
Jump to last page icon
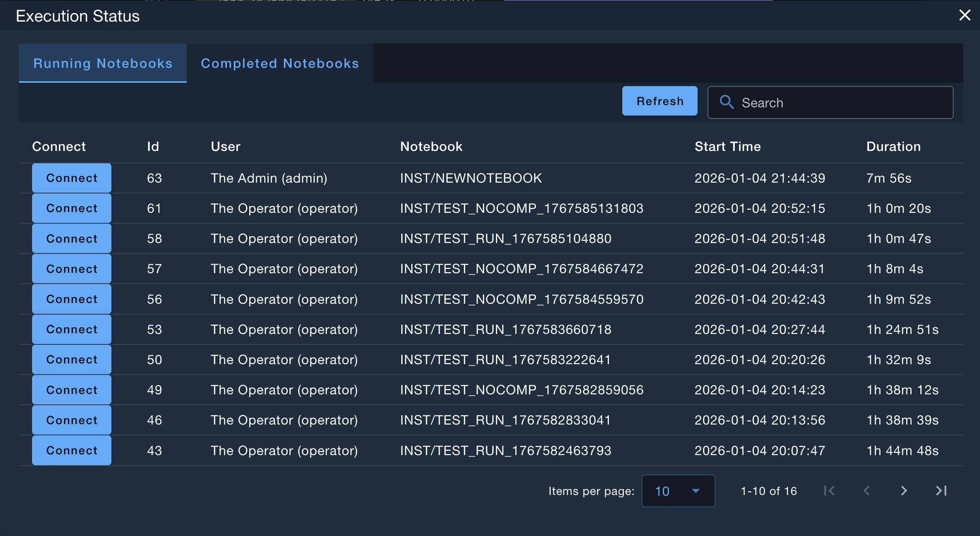pyautogui.click(x=941, y=491)
